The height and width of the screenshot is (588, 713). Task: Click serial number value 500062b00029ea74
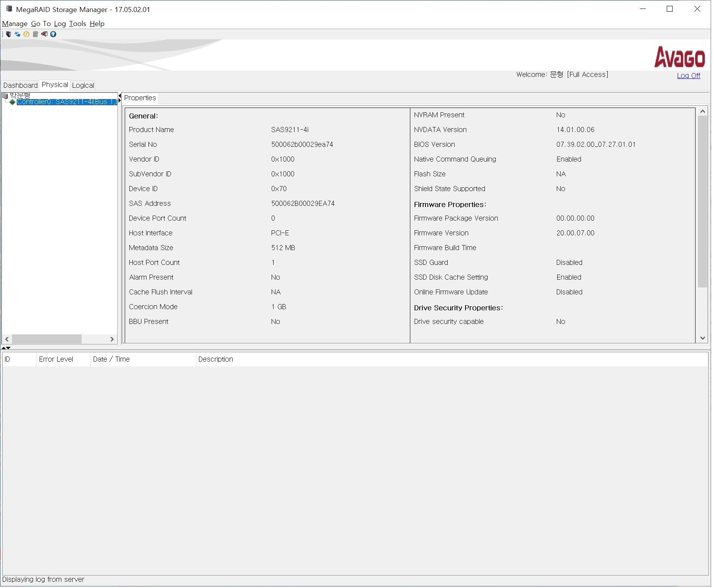click(x=302, y=144)
